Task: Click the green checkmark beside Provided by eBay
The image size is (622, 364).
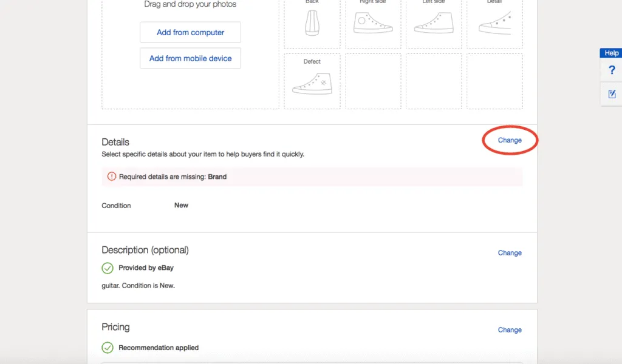Action: [x=108, y=268]
